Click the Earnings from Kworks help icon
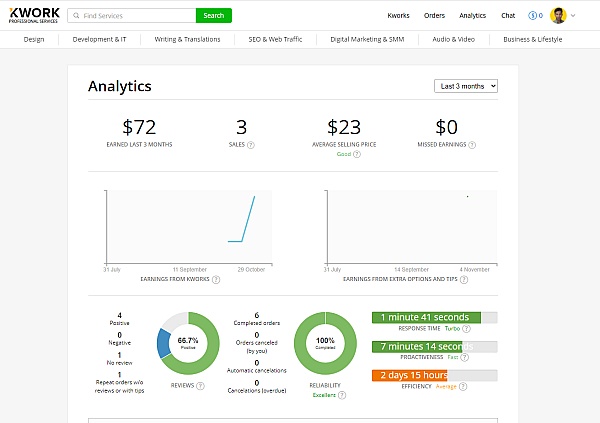This screenshot has width=600, height=423. tap(216, 279)
